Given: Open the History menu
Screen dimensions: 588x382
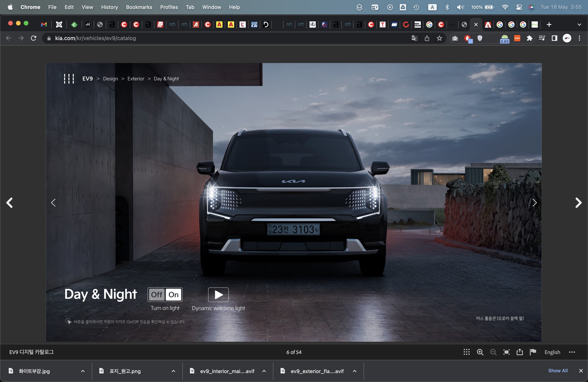Looking at the screenshot, I should coord(109,7).
